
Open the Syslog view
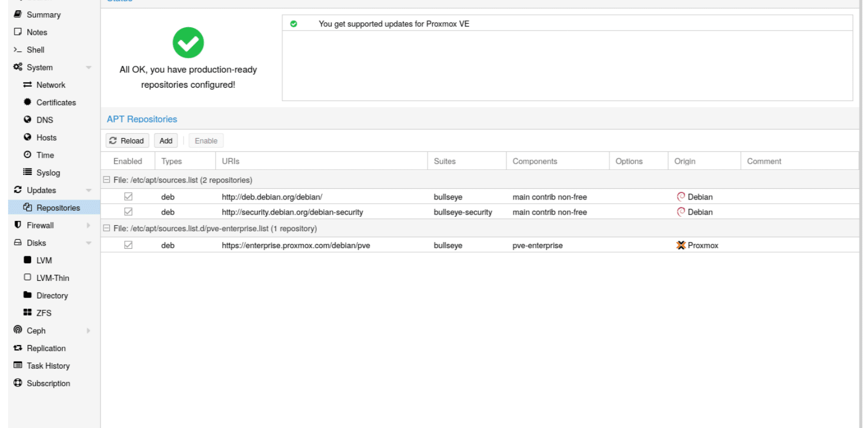(x=48, y=173)
